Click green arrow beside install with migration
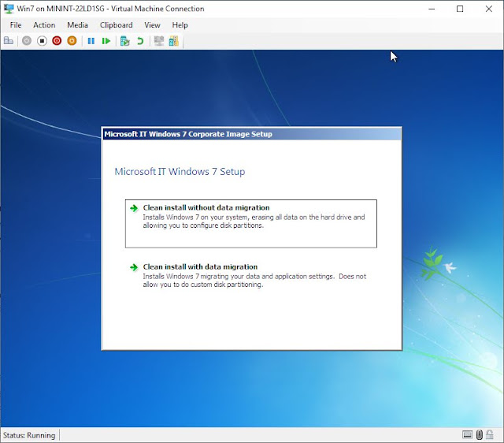 tap(134, 267)
